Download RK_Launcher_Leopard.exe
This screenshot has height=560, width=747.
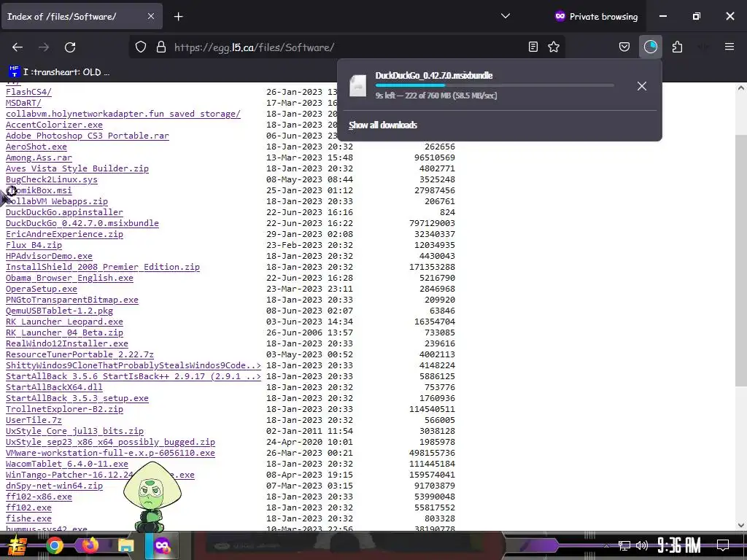(x=64, y=322)
